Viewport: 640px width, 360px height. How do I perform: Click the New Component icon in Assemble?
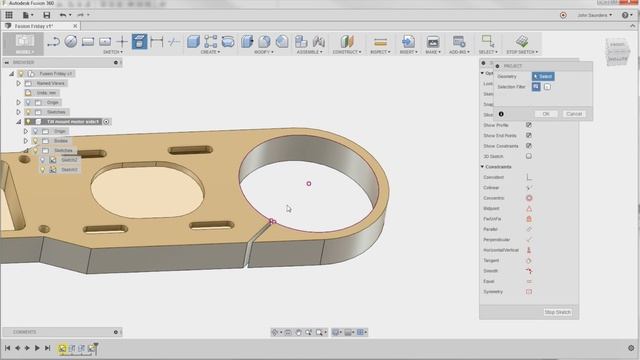tap(301, 42)
